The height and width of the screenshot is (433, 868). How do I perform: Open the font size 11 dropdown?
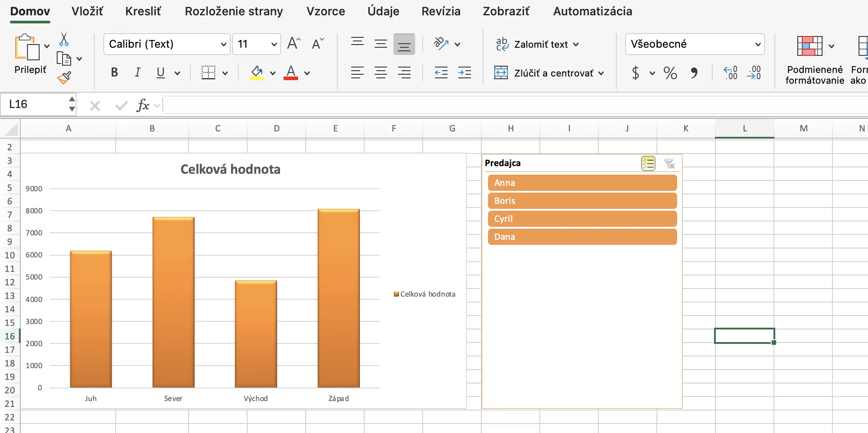click(274, 44)
